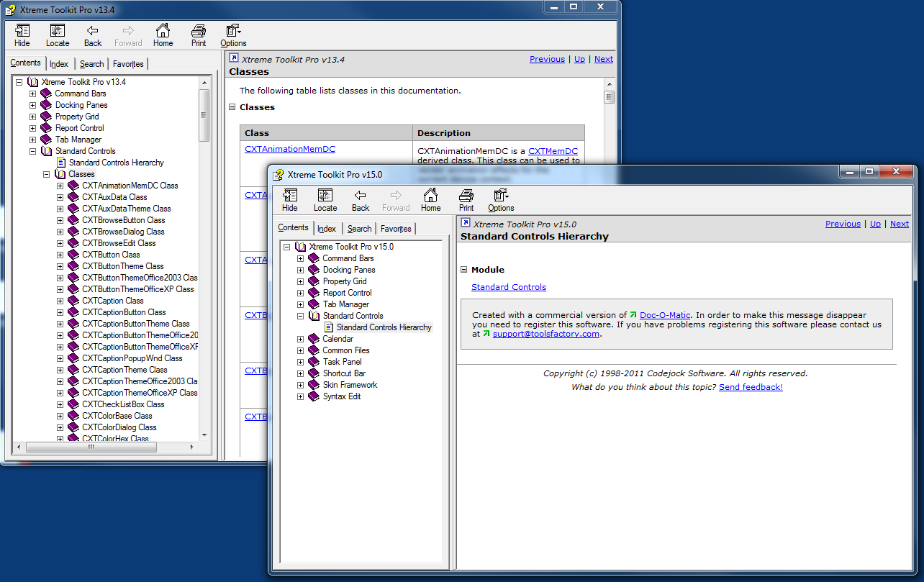Image resolution: width=924 pixels, height=582 pixels.
Task: Collapse root Xtreme Toolkit Pro v15.0 node
Action: point(287,247)
